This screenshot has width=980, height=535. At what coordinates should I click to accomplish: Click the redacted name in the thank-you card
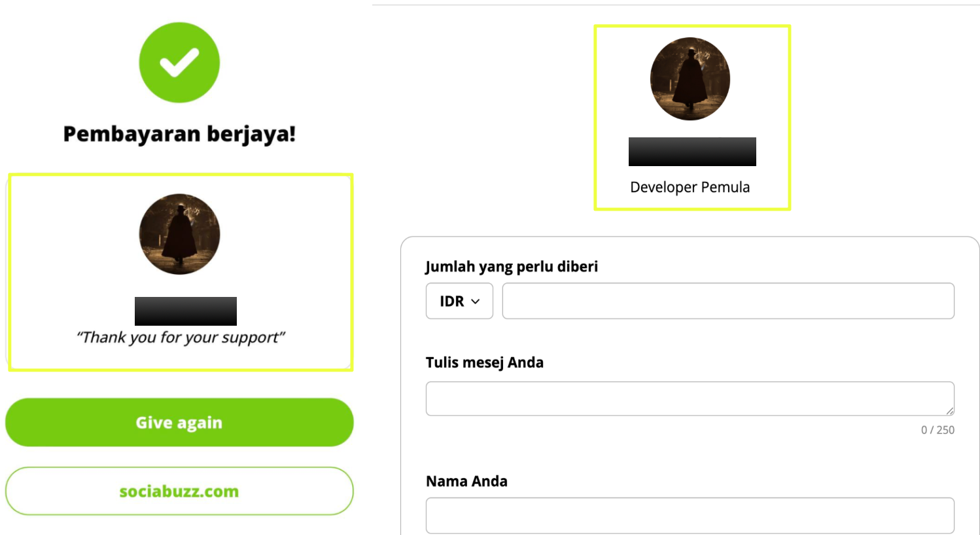[x=186, y=311]
